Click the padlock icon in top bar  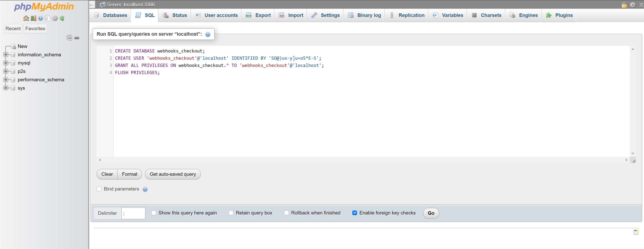coord(624,5)
